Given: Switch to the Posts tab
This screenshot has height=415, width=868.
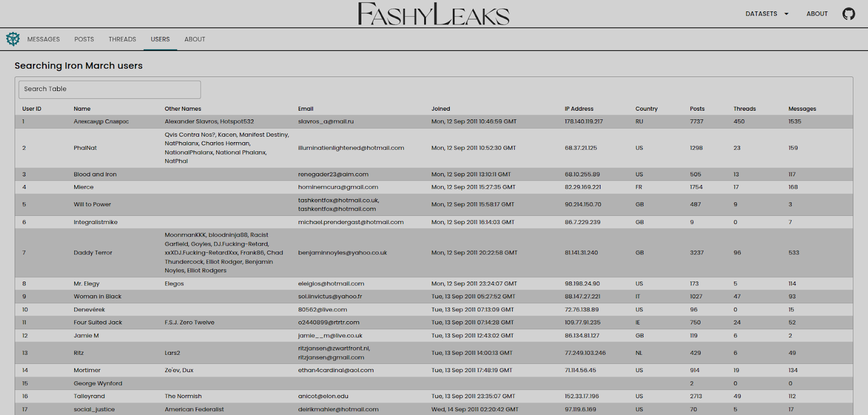Looking at the screenshot, I should pyautogui.click(x=84, y=39).
